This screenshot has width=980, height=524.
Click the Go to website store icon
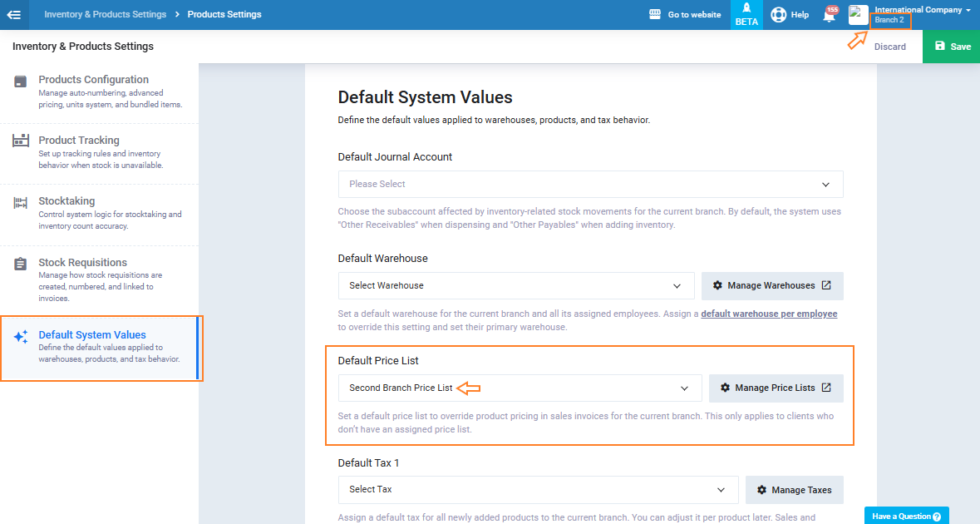pyautogui.click(x=655, y=14)
